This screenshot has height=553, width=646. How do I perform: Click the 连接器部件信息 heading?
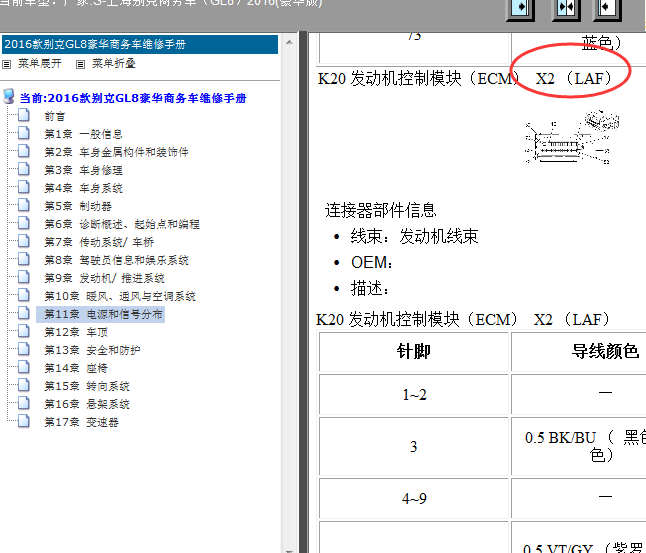(381, 211)
